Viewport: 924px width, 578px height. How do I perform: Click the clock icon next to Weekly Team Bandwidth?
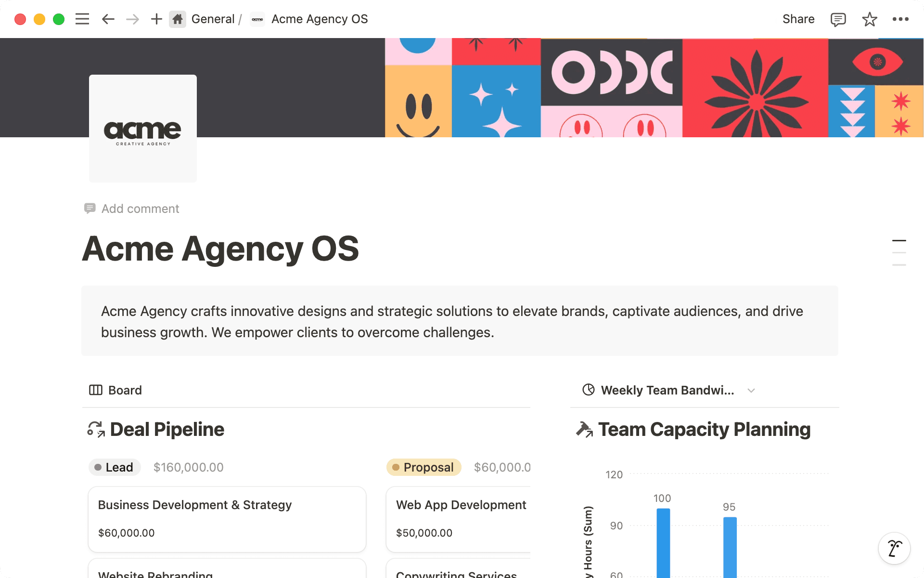pos(588,390)
